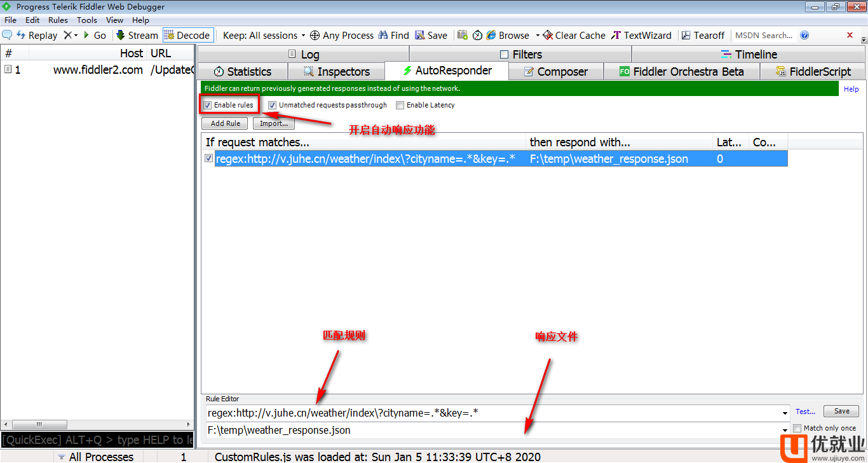
Task: Open the Rules menu
Action: click(x=58, y=20)
